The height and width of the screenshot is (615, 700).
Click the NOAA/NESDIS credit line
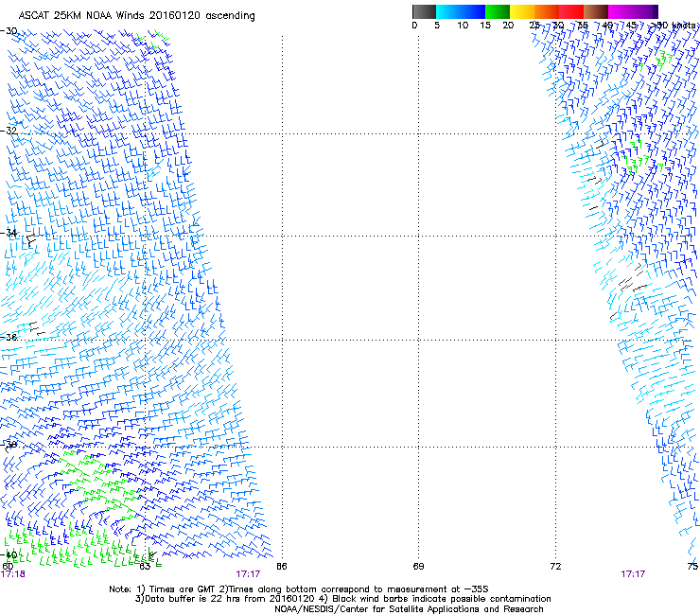point(409,609)
